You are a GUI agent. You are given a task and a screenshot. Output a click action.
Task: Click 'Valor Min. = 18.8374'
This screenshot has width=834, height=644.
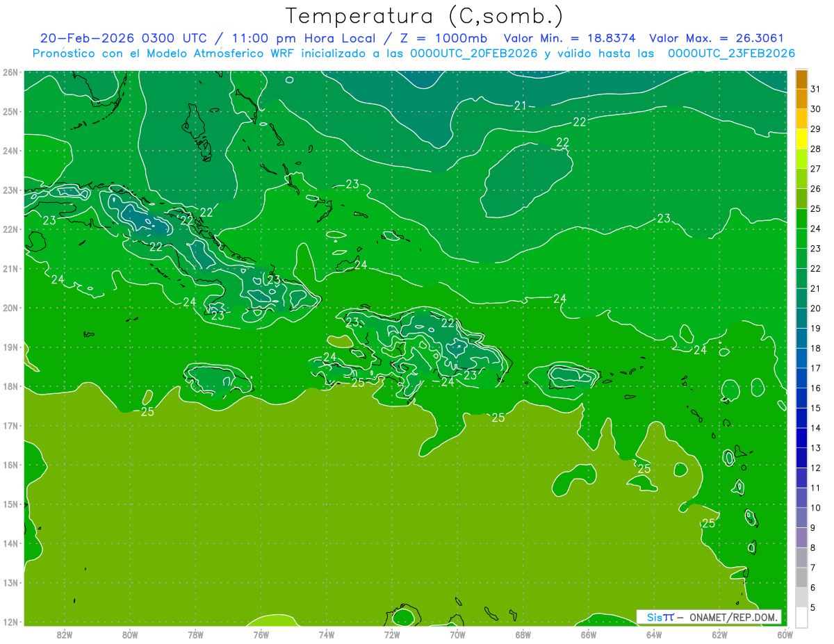pos(570,38)
